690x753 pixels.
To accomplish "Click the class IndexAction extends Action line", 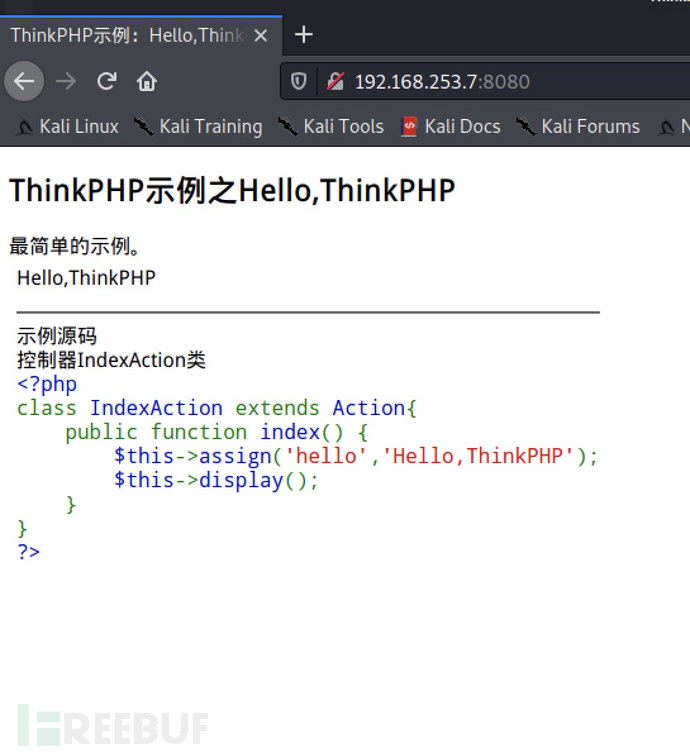I will 217,408.
